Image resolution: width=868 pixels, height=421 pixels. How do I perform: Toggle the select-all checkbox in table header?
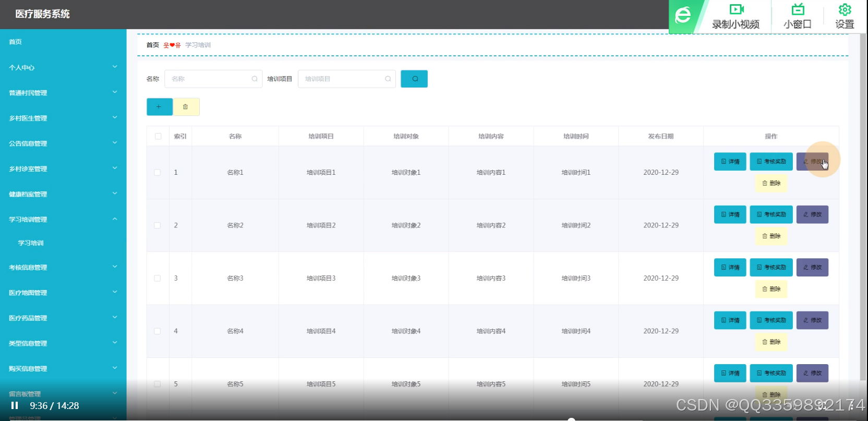[158, 136]
